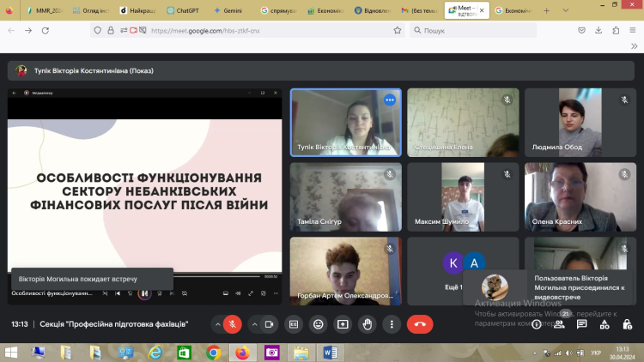
Task: Toggle the camera button in Meet toolbar
Action: pos(269,324)
